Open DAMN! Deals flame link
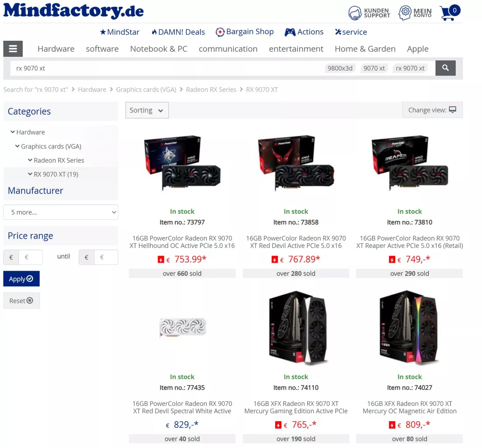The width and height of the screenshot is (482, 448). coord(178,32)
